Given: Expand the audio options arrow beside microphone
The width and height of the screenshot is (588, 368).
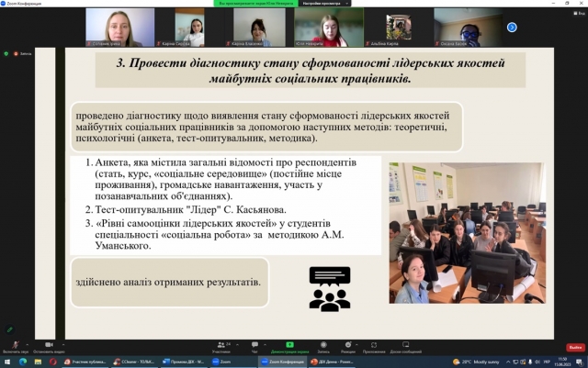Looking at the screenshot, I should (27, 344).
